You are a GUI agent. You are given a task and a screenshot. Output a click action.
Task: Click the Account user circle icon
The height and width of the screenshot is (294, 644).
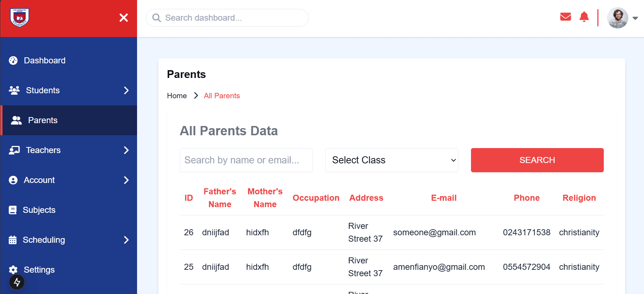(x=13, y=180)
